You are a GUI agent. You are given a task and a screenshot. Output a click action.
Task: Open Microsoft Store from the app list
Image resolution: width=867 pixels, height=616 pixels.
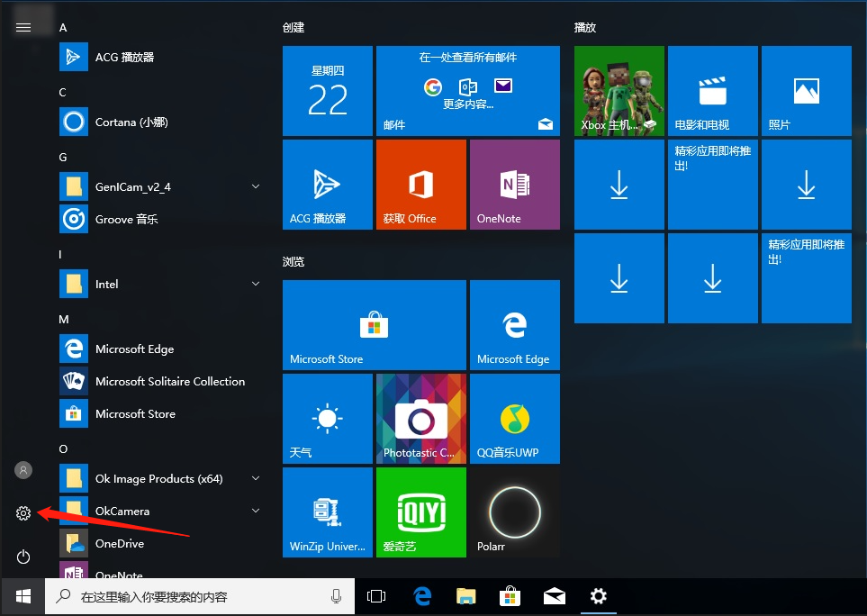click(160, 413)
